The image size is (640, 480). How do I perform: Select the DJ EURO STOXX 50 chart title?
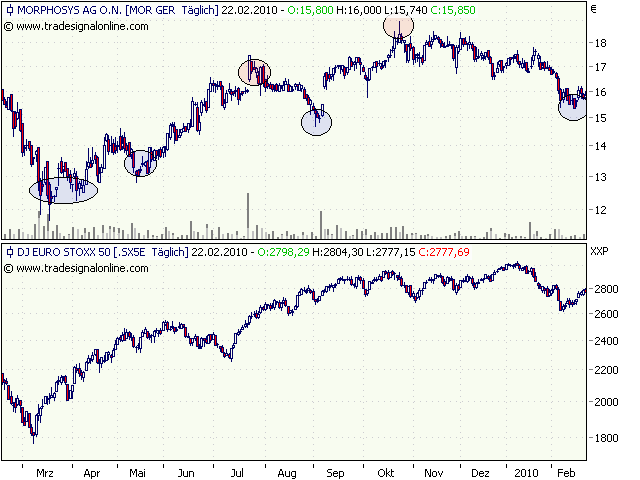tap(64, 252)
